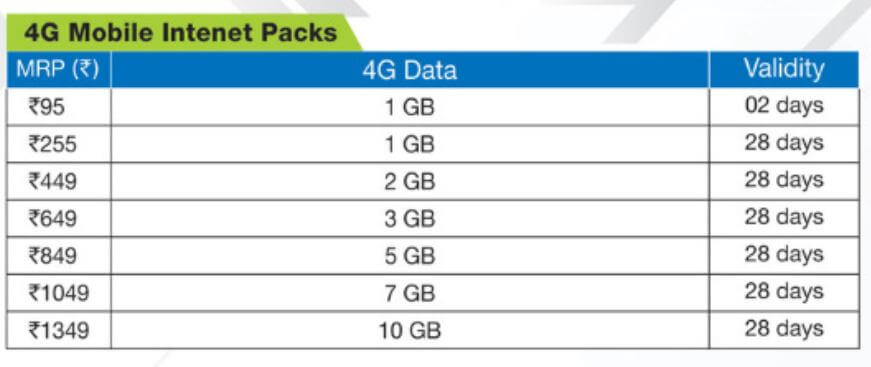The width and height of the screenshot is (871, 367).
Task: Click the 2 GB data cell
Action: tap(410, 182)
